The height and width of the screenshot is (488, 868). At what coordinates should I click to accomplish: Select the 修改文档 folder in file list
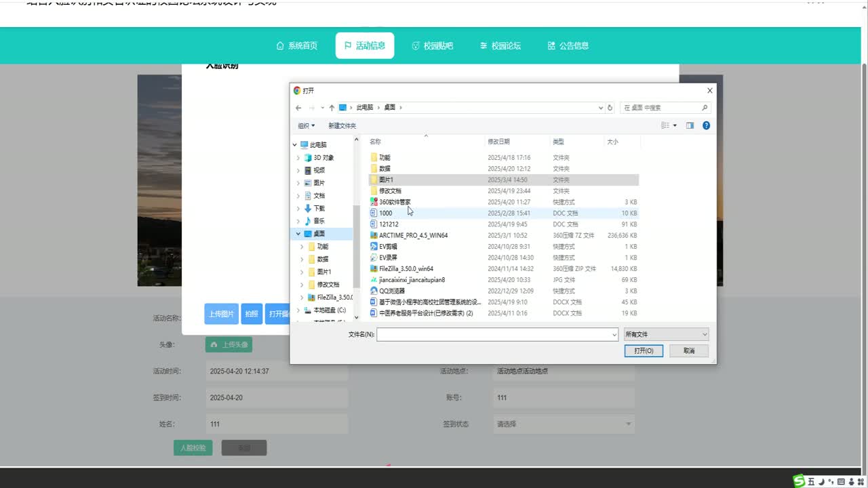coord(390,191)
